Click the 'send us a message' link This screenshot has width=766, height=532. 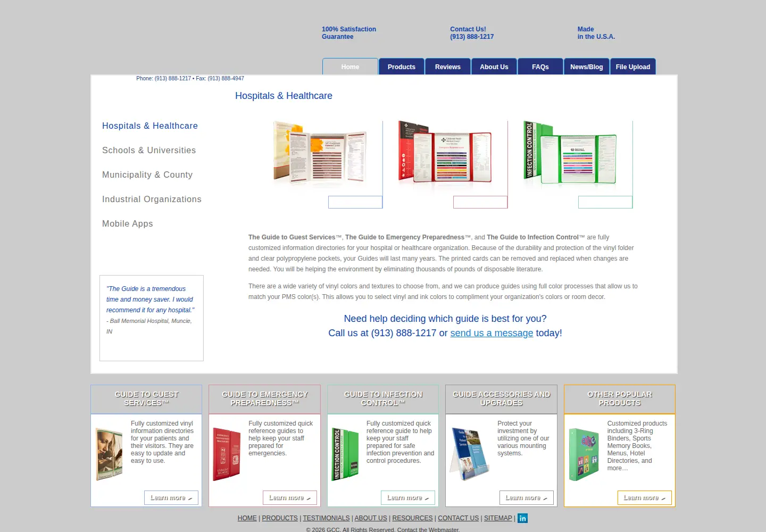492,333
